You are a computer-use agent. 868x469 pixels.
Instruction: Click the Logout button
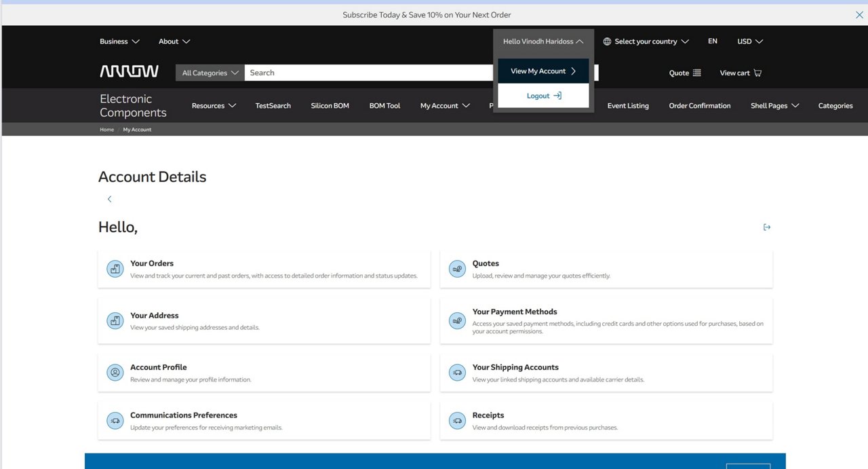click(543, 96)
